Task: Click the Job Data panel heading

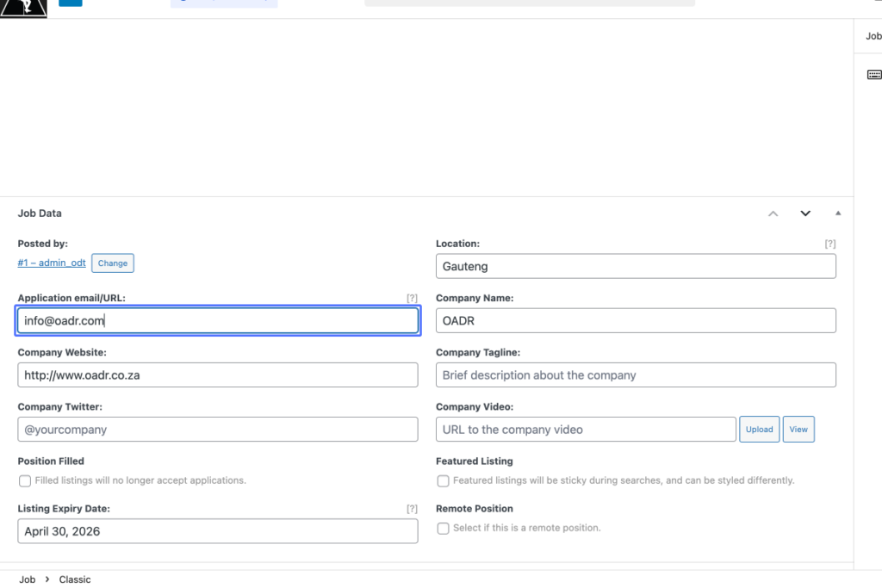Action: [x=40, y=214]
